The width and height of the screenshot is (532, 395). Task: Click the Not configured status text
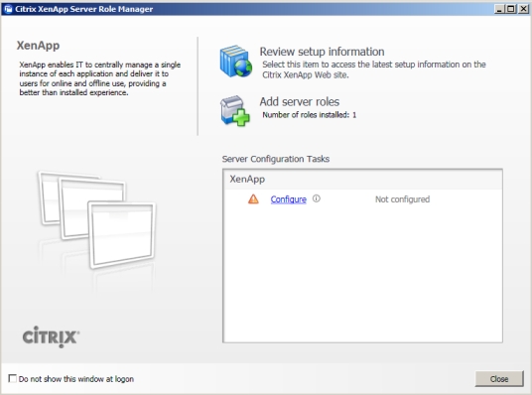coord(402,199)
